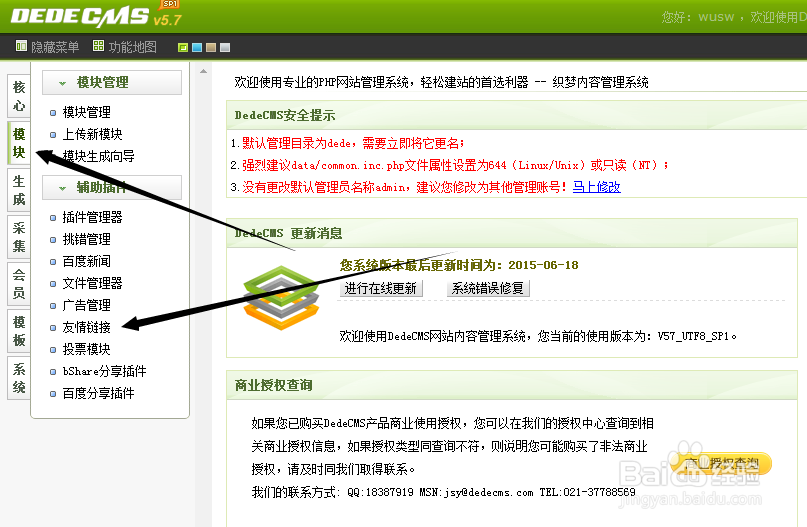This screenshot has height=527, width=807.
Task: Click the 功能地图 function map icon
Action: (98, 46)
